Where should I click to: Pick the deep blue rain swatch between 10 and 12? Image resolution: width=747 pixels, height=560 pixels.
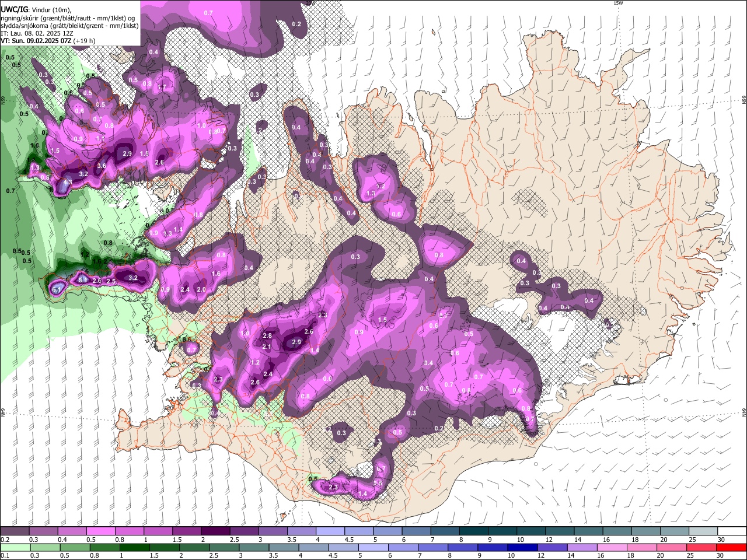tap(522, 547)
